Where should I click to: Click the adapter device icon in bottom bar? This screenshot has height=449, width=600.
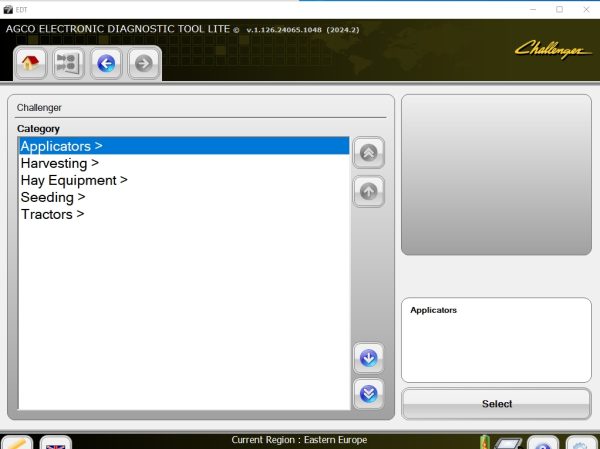coord(508,443)
